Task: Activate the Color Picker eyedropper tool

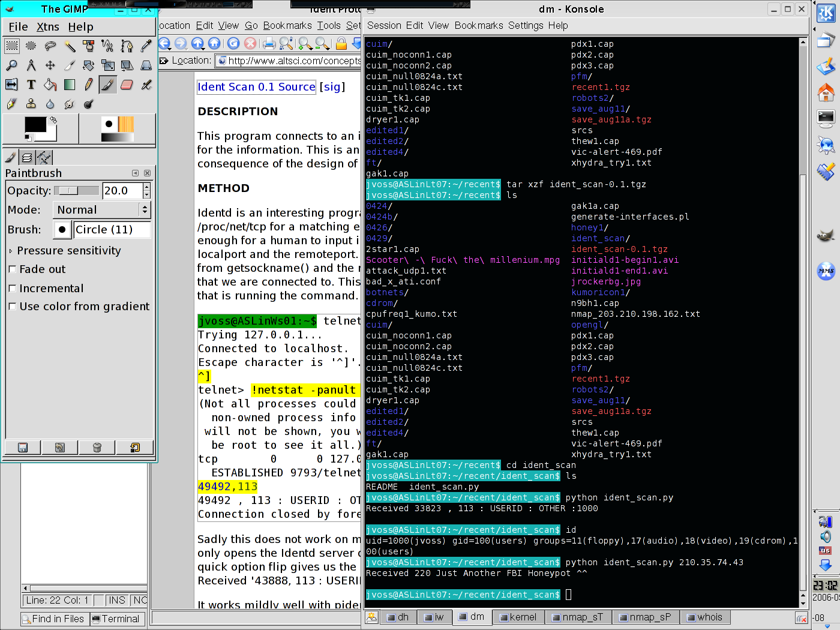Action: point(146,46)
